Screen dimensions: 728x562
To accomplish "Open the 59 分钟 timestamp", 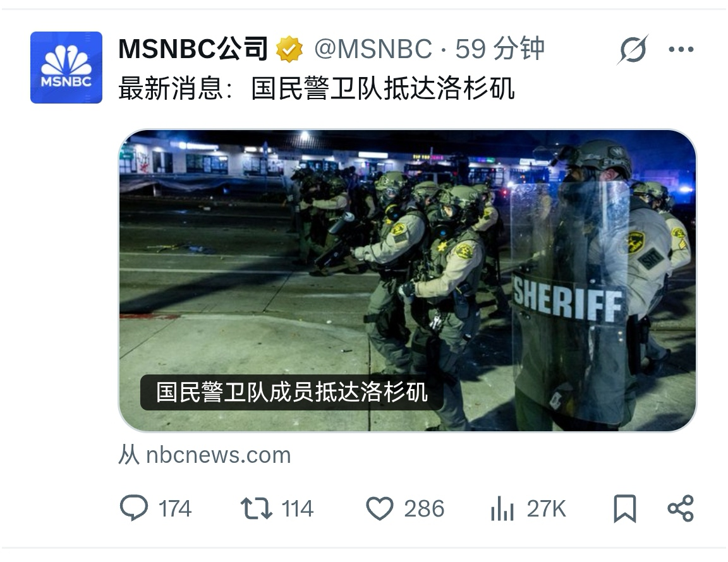I will pyautogui.click(x=500, y=49).
